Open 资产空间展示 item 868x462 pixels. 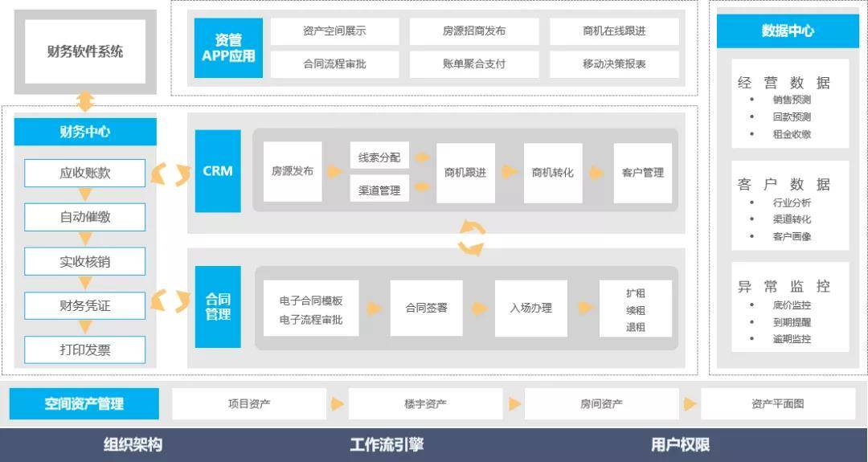(x=334, y=31)
